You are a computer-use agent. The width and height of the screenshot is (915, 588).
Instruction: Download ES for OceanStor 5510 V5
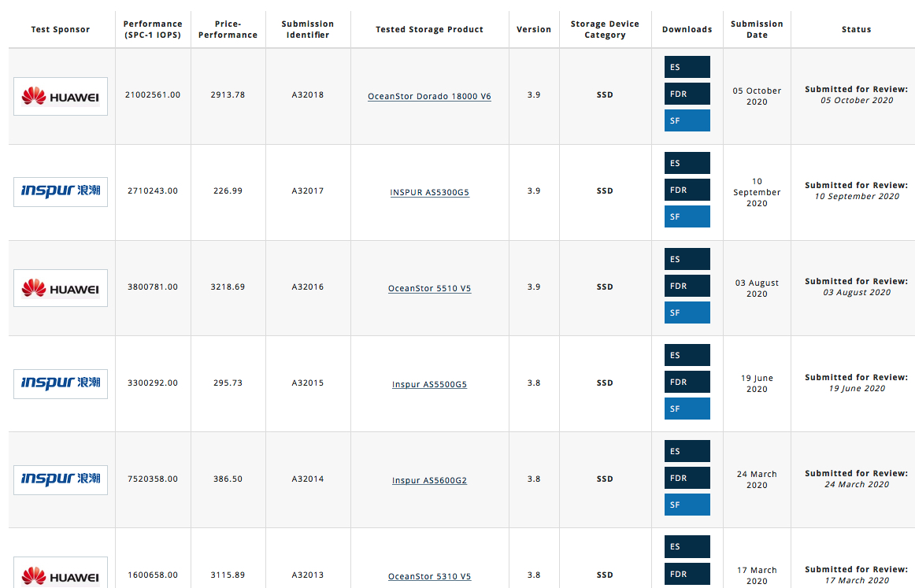(687, 259)
